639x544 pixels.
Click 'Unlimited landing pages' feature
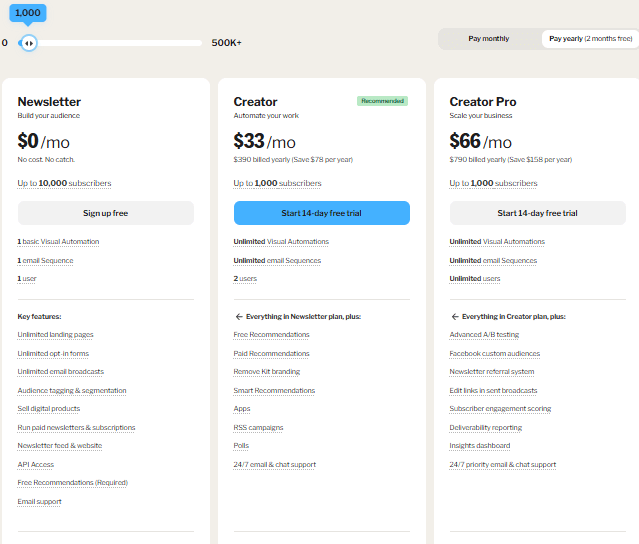coord(55,335)
